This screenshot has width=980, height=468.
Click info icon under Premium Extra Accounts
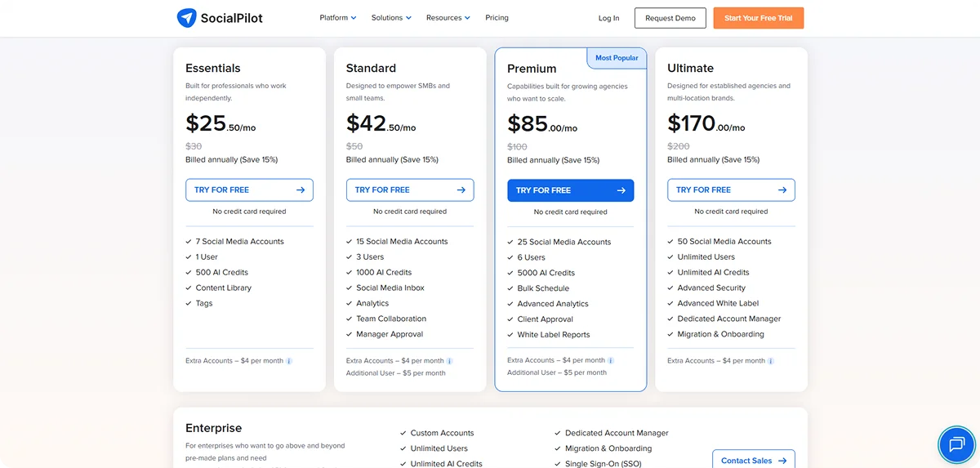[611, 360]
